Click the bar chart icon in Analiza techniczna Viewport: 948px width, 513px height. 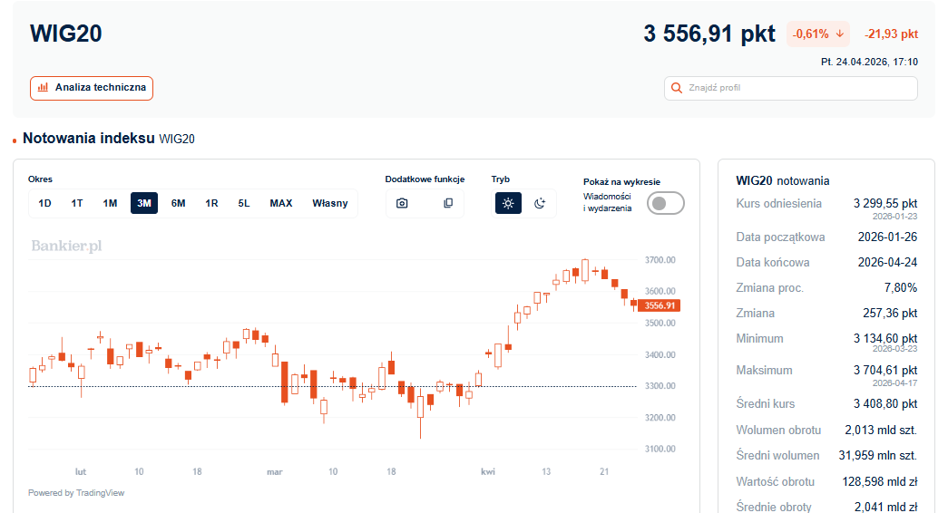click(x=43, y=88)
